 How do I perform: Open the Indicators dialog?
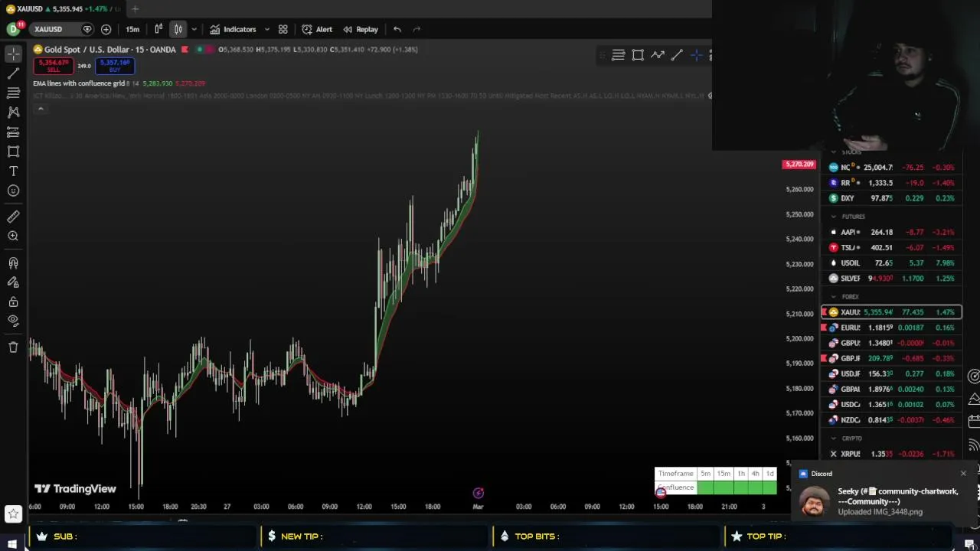tap(234, 29)
